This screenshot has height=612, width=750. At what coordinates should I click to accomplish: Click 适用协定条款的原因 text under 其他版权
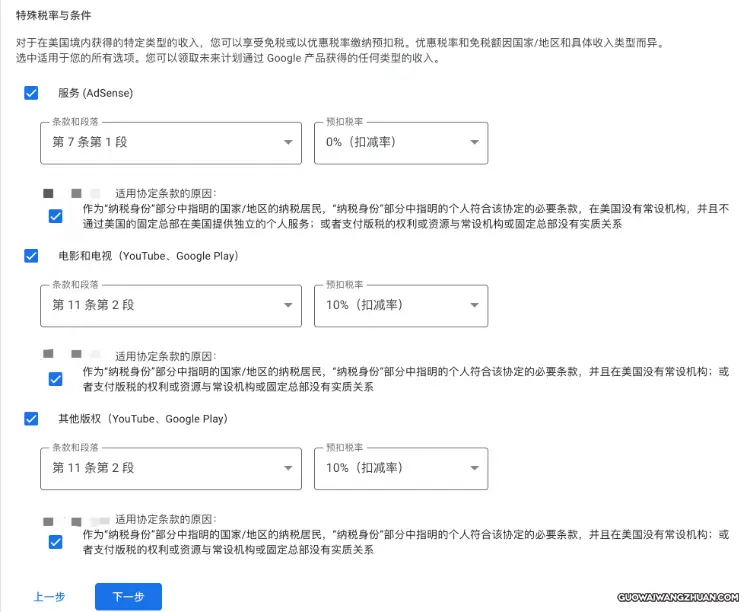(165, 519)
